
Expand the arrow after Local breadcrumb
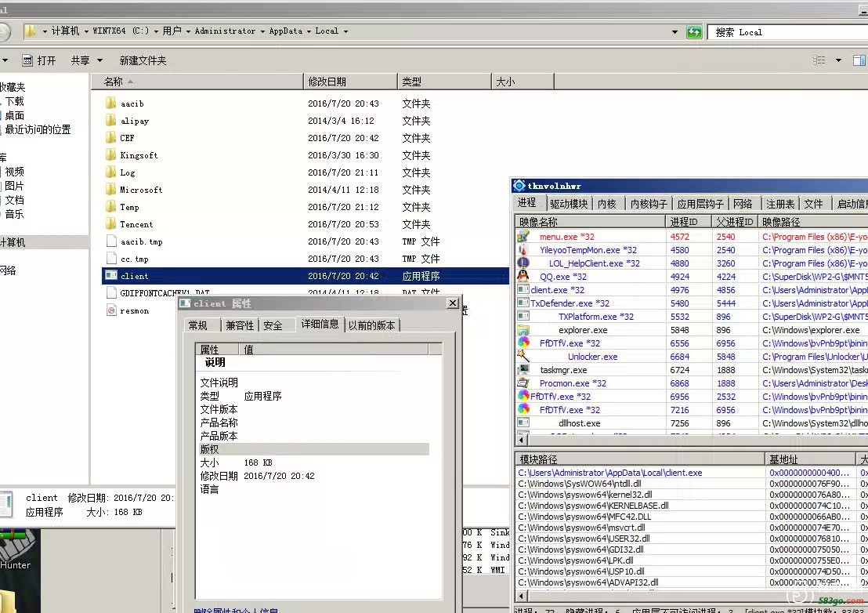pos(346,31)
